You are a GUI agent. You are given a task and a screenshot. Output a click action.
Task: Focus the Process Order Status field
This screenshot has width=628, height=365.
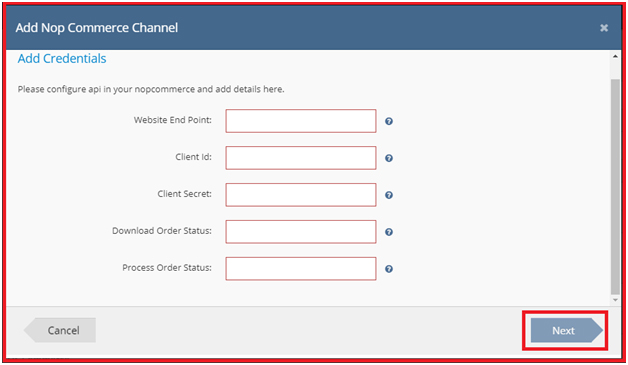(301, 268)
